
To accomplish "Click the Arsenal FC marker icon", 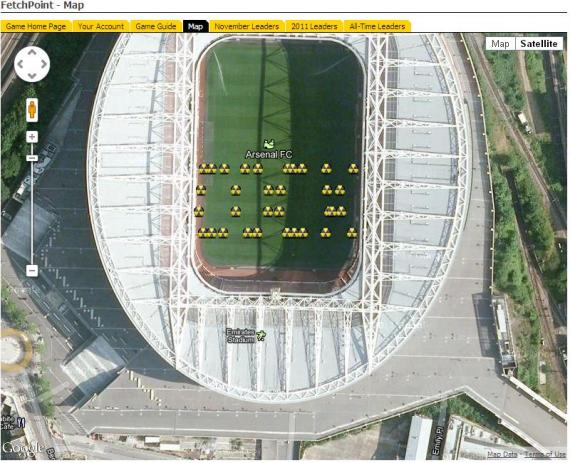I will 269,144.
